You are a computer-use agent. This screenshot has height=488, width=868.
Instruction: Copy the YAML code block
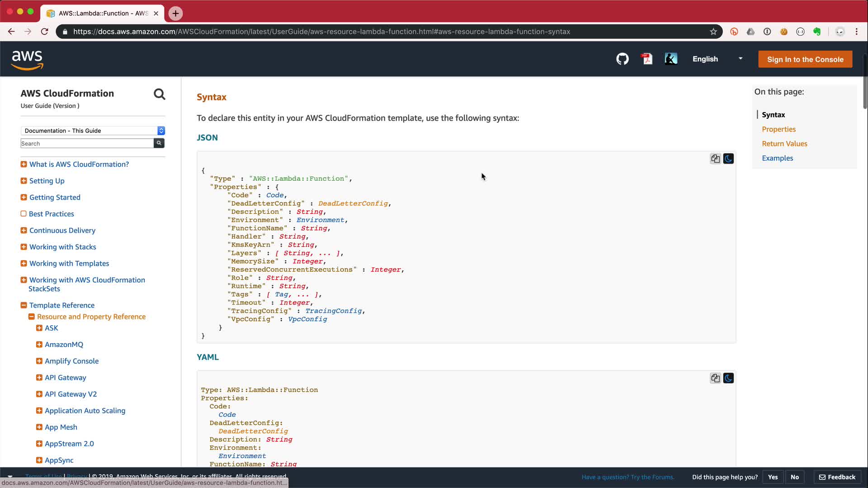tap(715, 378)
